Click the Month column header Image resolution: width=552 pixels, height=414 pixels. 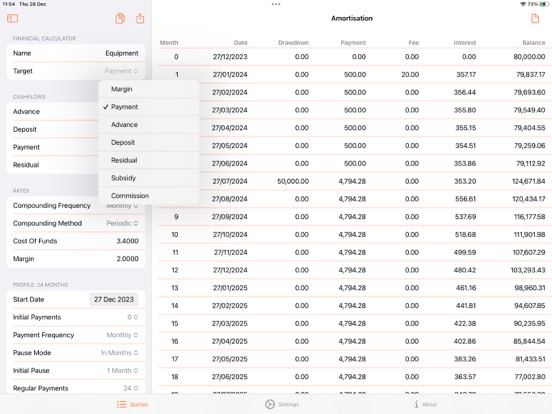tap(169, 43)
